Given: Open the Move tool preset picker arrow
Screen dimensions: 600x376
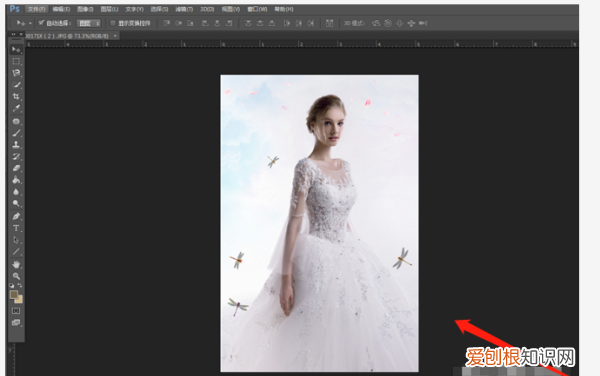Looking at the screenshot, I should [30, 23].
